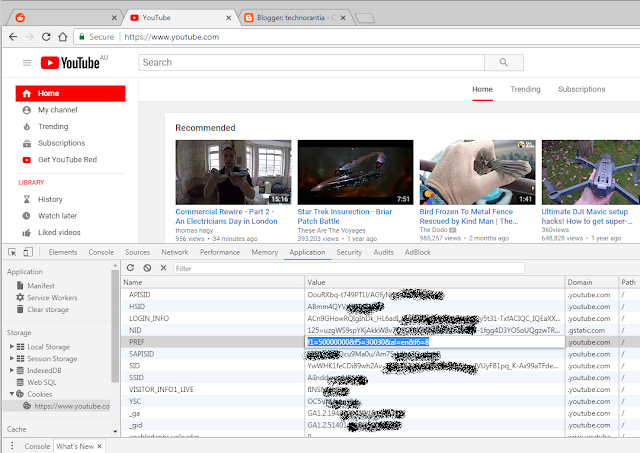Open the Star Trek Insurection thumbnail
Image resolution: width=640 pixels, height=453 pixels.
[x=355, y=172]
